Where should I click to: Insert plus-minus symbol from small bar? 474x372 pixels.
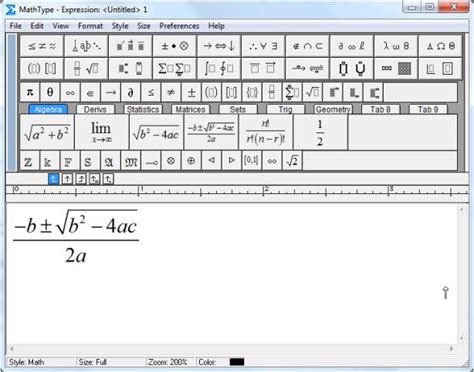click(x=191, y=92)
